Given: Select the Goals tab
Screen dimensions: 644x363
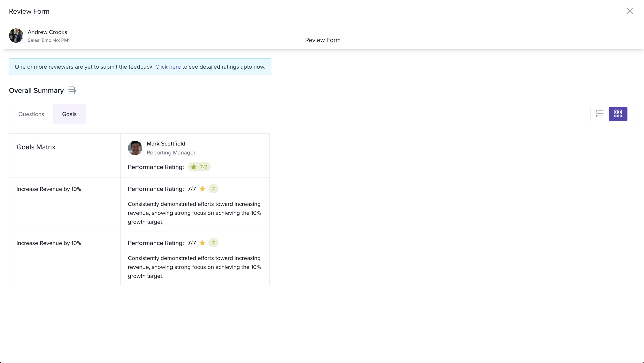Looking at the screenshot, I should click(x=69, y=114).
